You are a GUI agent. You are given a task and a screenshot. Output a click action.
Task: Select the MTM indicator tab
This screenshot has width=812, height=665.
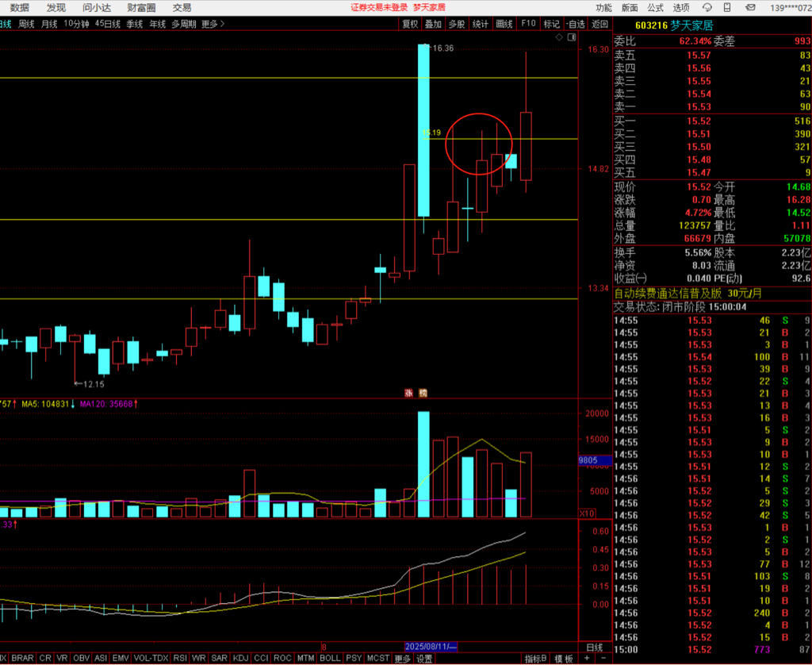tap(305, 659)
